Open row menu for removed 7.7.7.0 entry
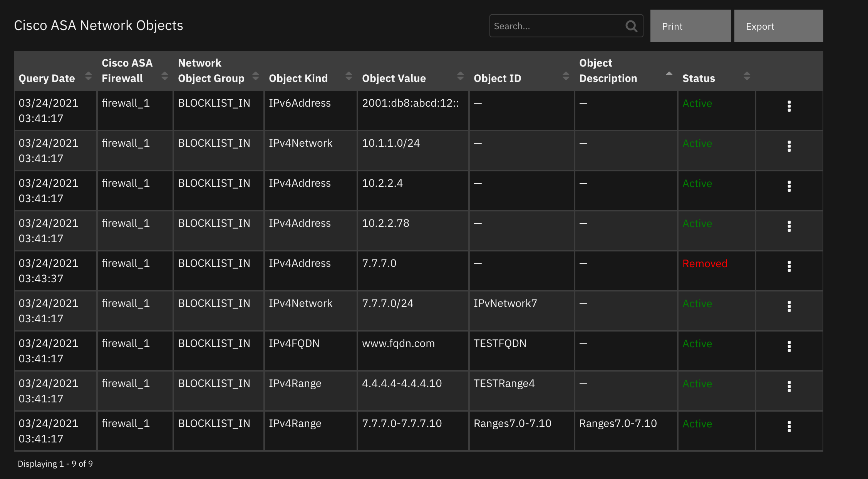868x479 pixels. 789,266
